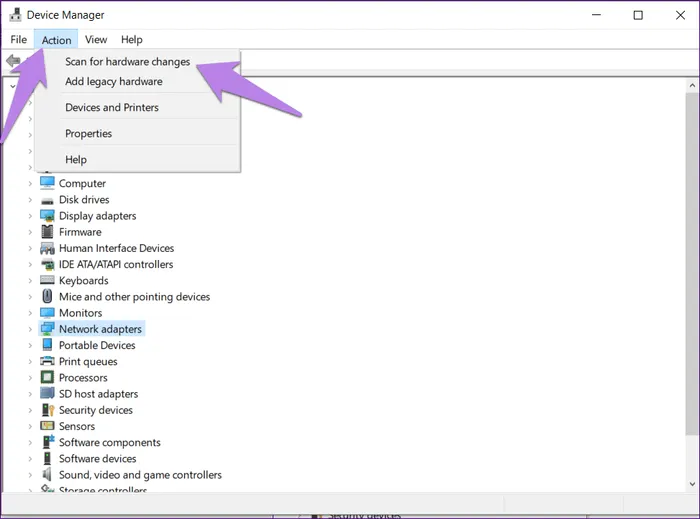Click the Mice and other pointing devices icon
This screenshot has height=519, width=700.
point(47,297)
